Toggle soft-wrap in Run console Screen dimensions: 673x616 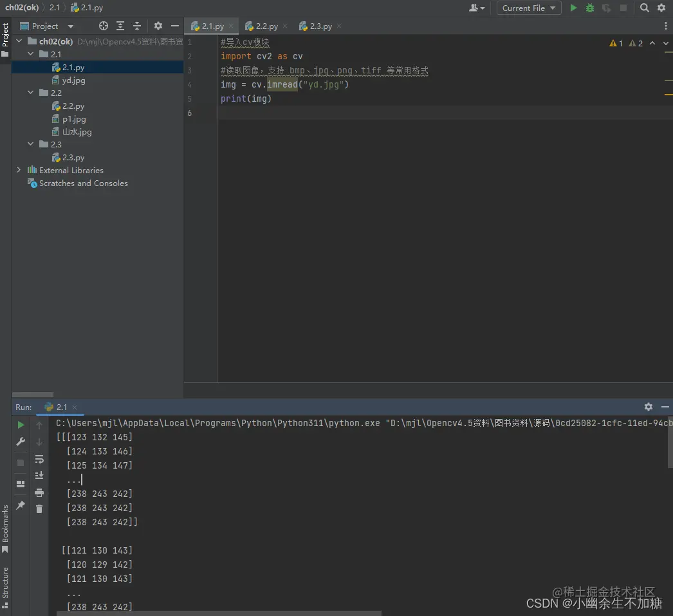coord(39,460)
